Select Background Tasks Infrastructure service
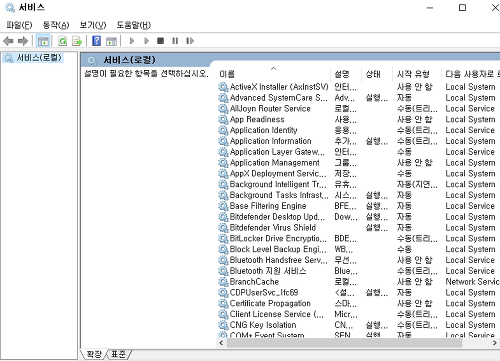The height and width of the screenshot is (361, 500). click(279, 195)
